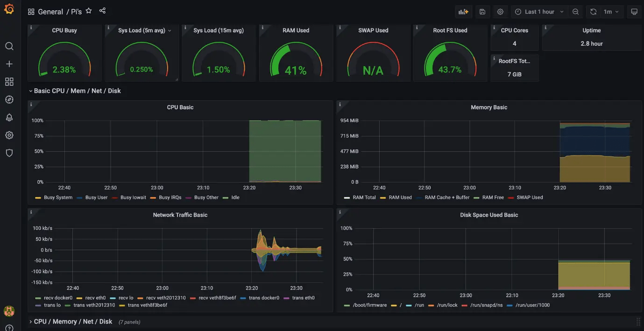Add a new panel to the dashboard
Image resolution: width=644 pixels, height=331 pixels.
(x=463, y=11)
